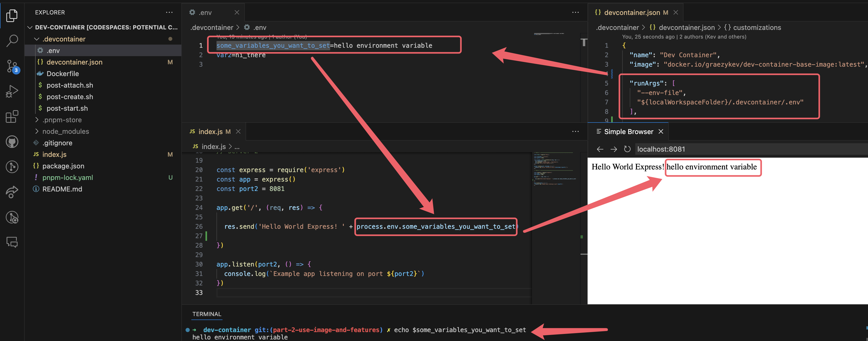Open more actions in the .env editor group
This screenshot has height=341, width=868.
(575, 12)
